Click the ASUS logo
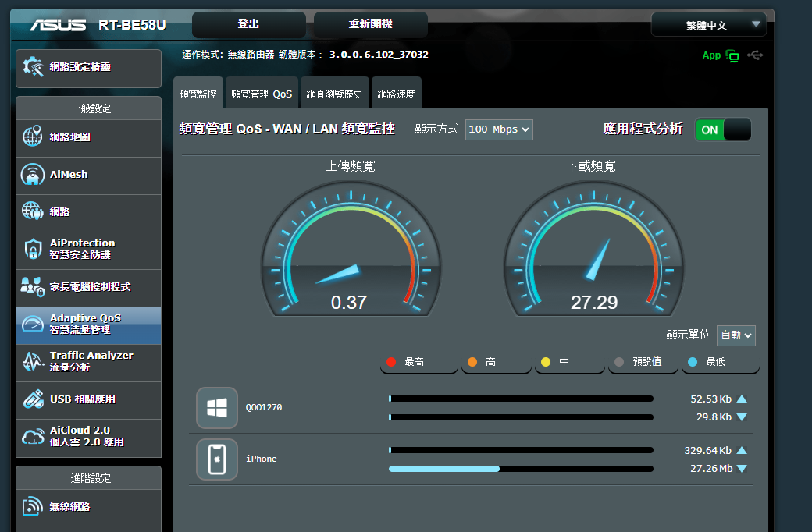Image resolution: width=812 pixels, height=532 pixels. [x=58, y=24]
